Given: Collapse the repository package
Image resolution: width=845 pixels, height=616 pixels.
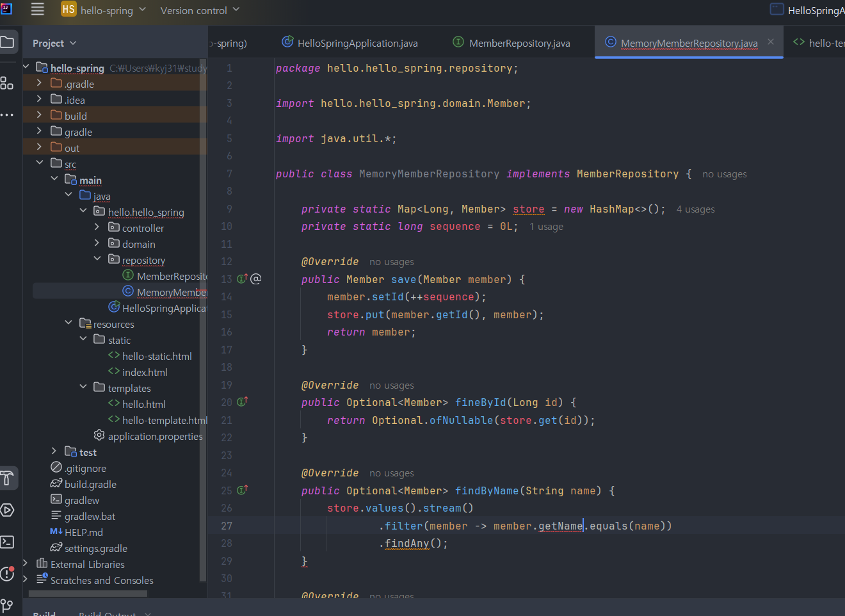Looking at the screenshot, I should 97,259.
